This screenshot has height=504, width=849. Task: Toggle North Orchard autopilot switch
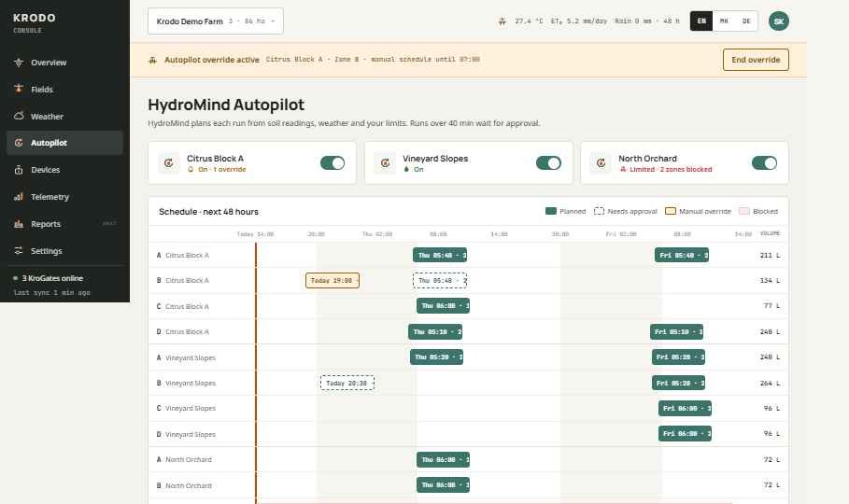tap(765, 163)
